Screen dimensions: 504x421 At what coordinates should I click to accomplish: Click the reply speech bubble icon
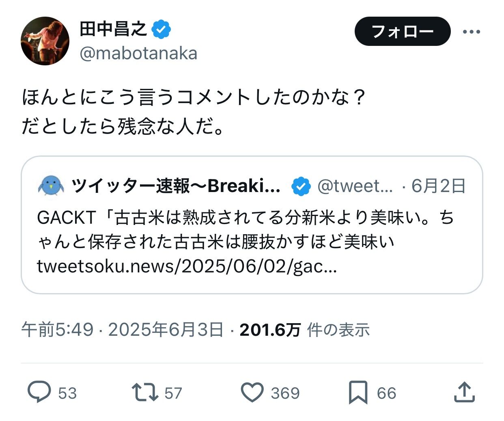click(x=39, y=392)
